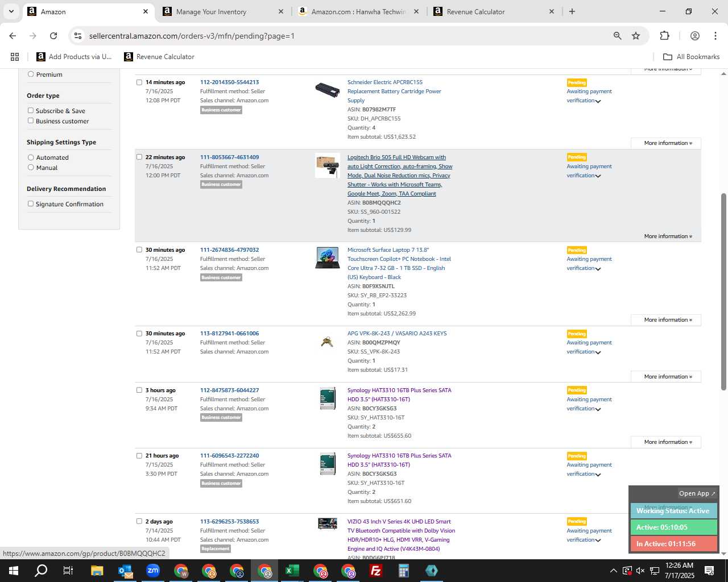The image size is (728, 582).
Task: Select checkbox for order 113-8127941-0661006
Action: click(x=139, y=334)
